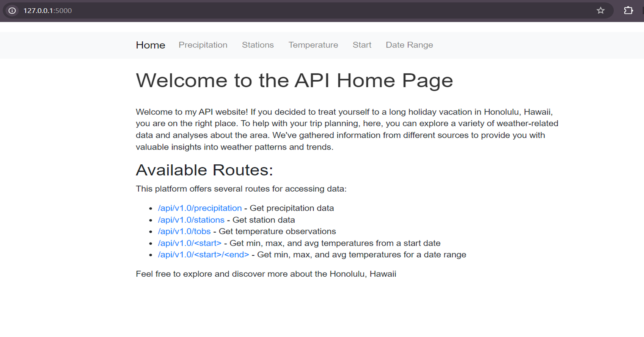This screenshot has width=644, height=337.
Task: Open the browser extensions puzzle icon
Action: (628, 11)
